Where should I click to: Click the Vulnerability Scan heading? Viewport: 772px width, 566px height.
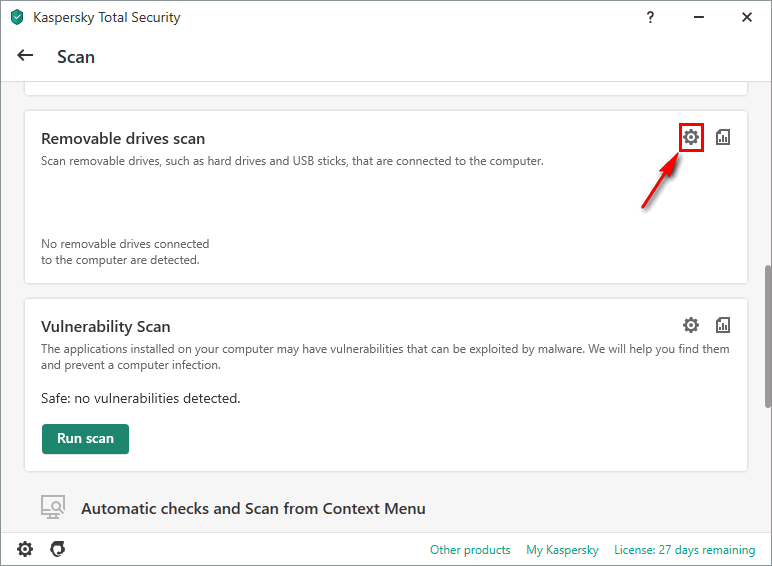[106, 326]
